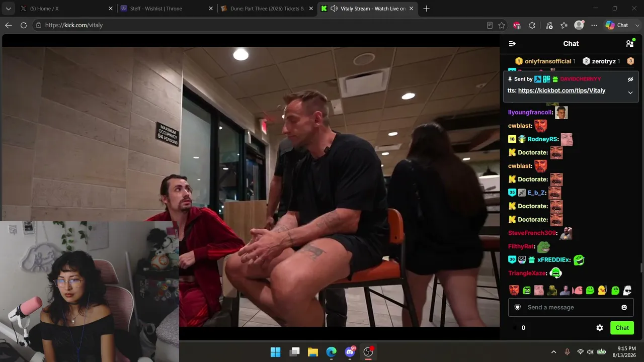644x362 pixels.
Task: Open the ad blocker extension icon
Action: pyautogui.click(x=517, y=25)
